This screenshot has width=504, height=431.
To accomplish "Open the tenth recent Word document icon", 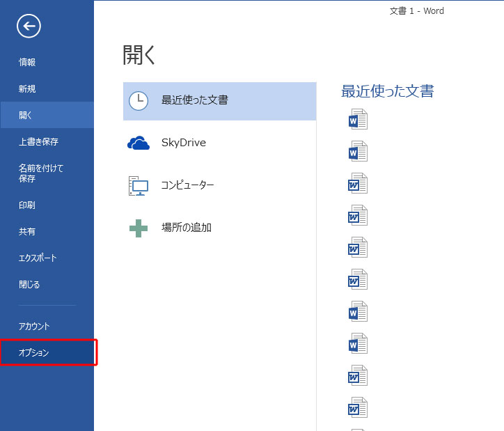I will click(x=358, y=407).
